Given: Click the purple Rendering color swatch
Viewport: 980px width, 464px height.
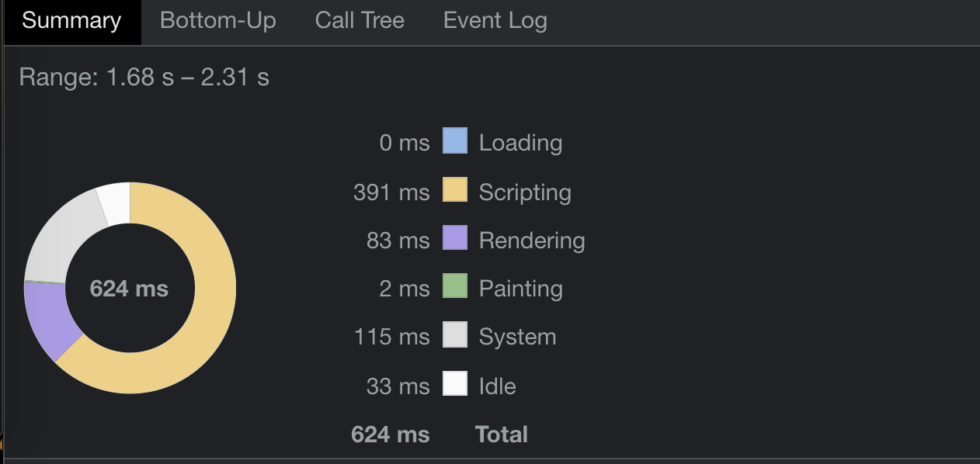Looking at the screenshot, I should (x=455, y=238).
